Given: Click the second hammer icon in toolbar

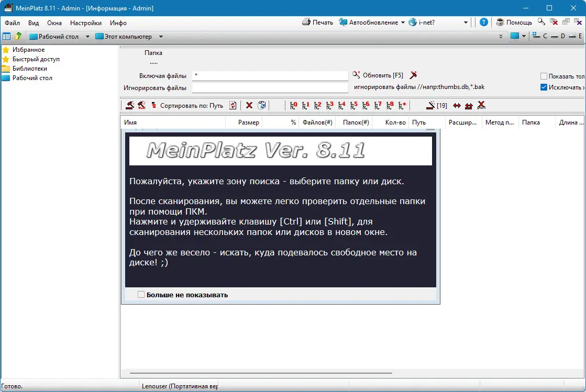Looking at the screenshot, I should 141,106.
